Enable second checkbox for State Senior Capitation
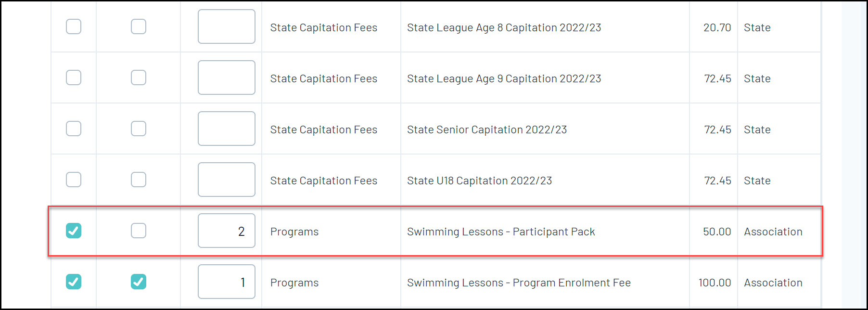868x310 pixels. click(139, 129)
